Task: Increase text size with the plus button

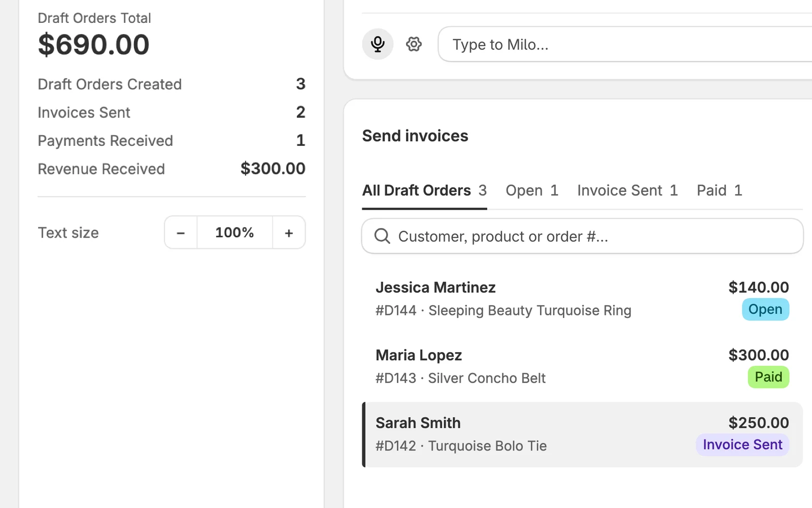Action: 289,233
